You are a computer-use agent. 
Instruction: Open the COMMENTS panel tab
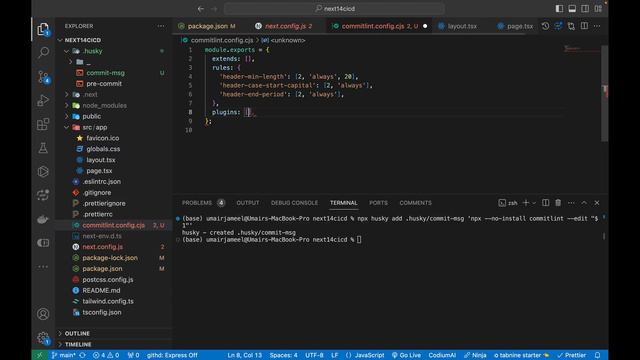[415, 203]
